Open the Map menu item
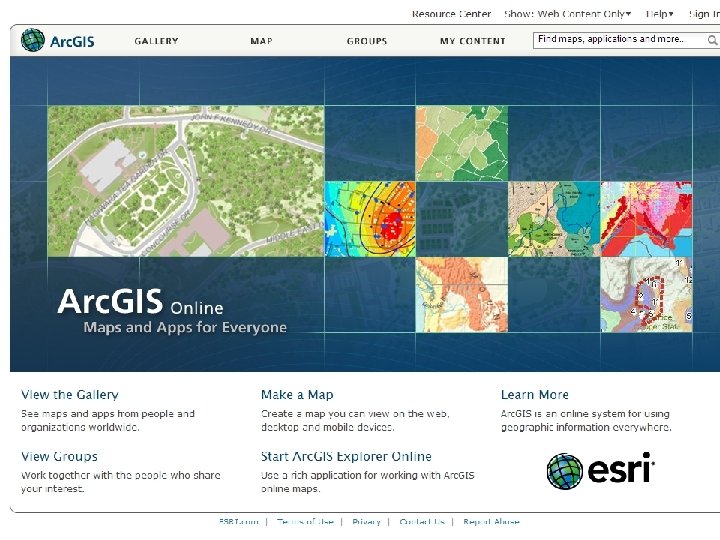This screenshot has width=720, height=540. tap(262, 41)
